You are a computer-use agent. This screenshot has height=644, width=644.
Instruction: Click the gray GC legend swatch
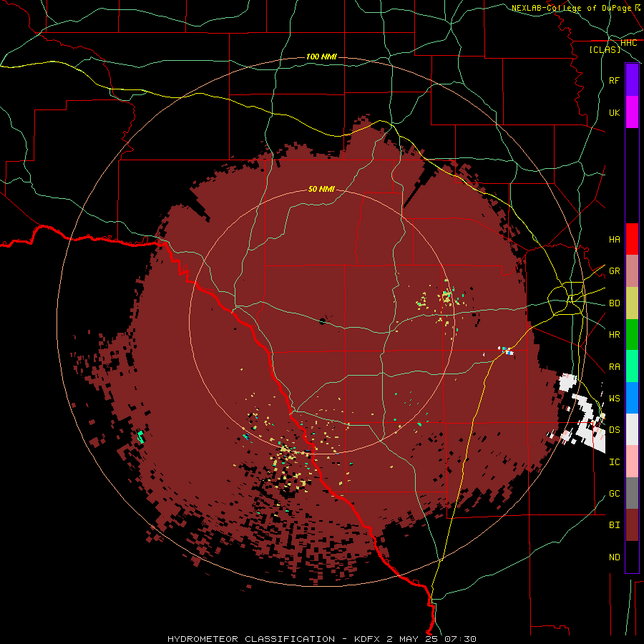point(632,493)
